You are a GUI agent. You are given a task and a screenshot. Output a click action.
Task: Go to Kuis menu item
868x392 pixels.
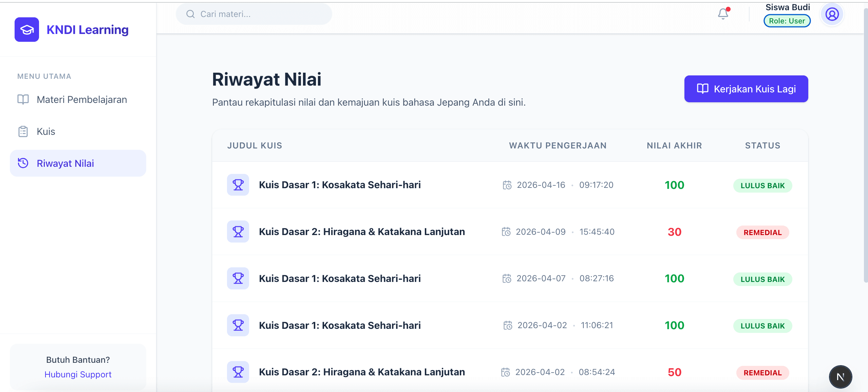pos(78,131)
